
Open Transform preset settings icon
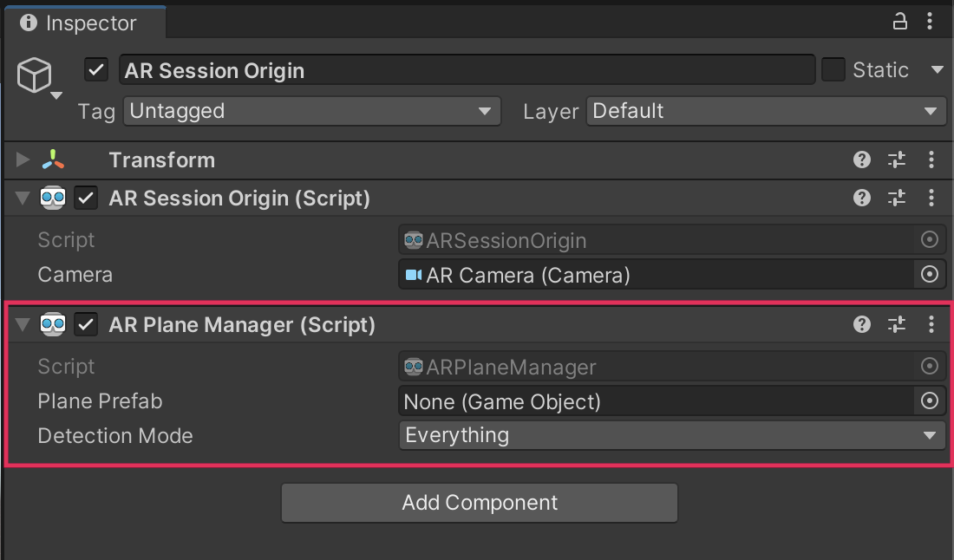point(897,160)
